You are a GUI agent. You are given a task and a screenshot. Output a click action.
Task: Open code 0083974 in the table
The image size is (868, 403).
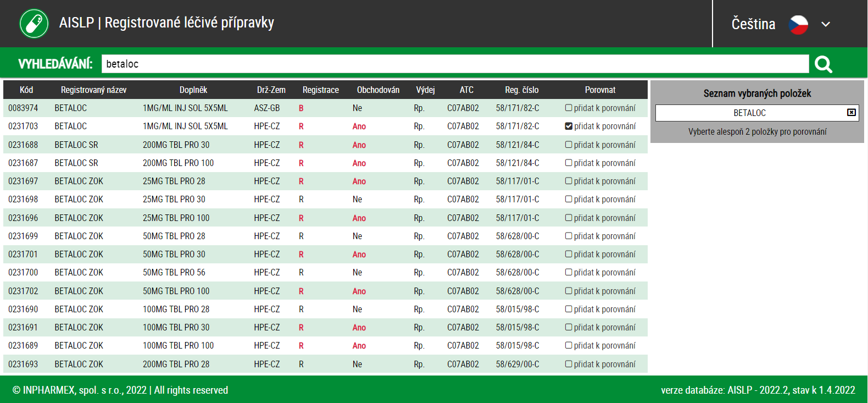(23, 108)
